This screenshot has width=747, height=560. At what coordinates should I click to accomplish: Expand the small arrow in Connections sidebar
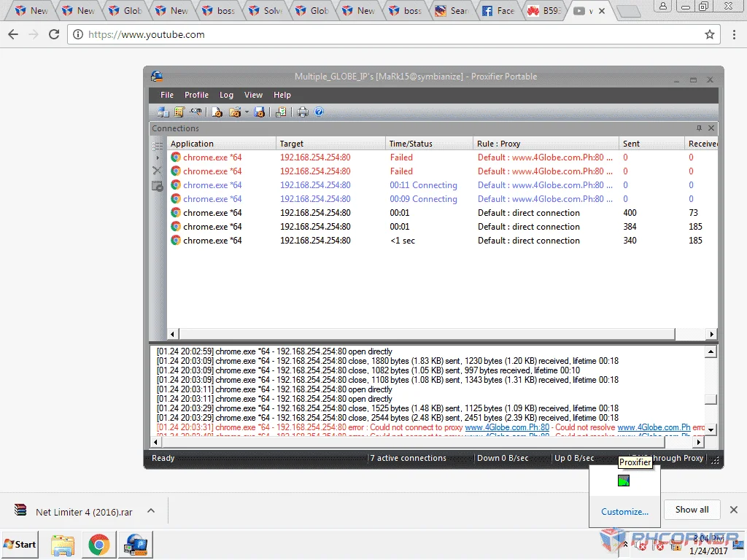pos(158,157)
